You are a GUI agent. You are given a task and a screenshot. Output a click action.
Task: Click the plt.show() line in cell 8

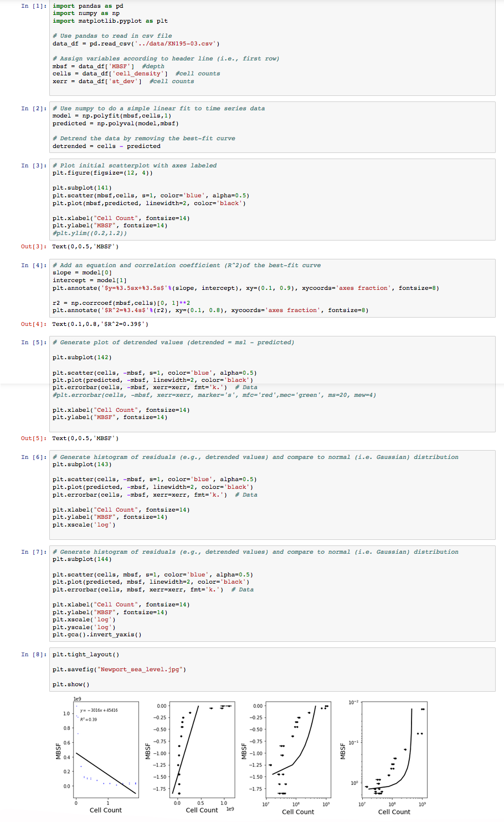tap(71, 685)
